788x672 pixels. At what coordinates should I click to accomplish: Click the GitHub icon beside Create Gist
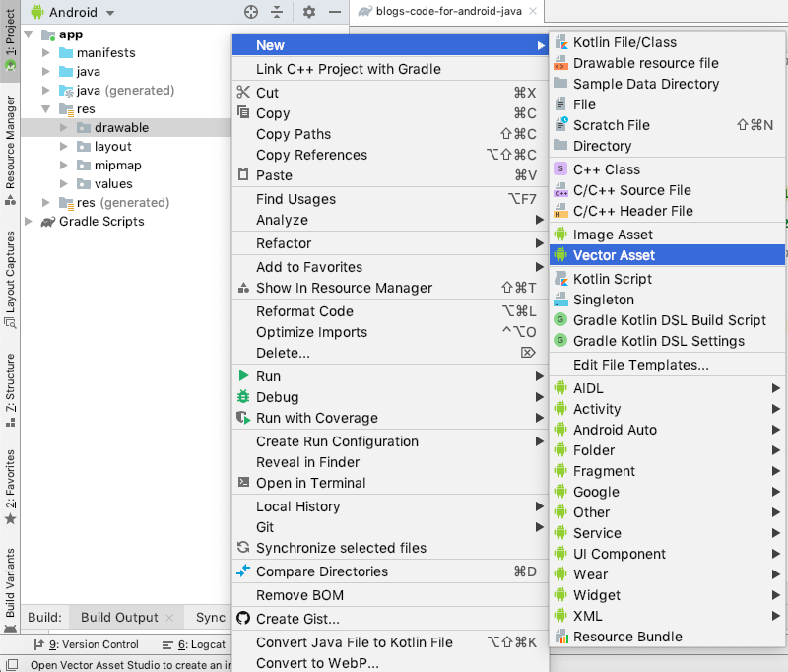pyautogui.click(x=243, y=618)
